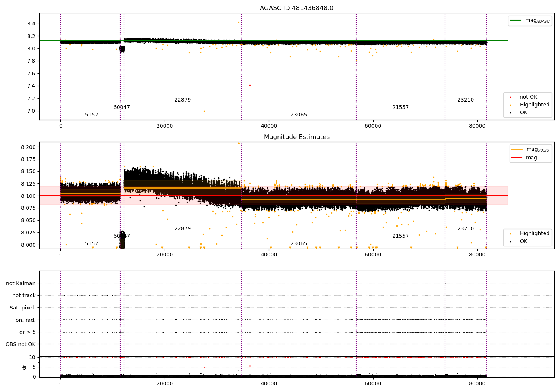The width and height of the screenshot is (560, 392).
Task: Select "Highlighted" in the top plot legend
Action: pos(535,105)
